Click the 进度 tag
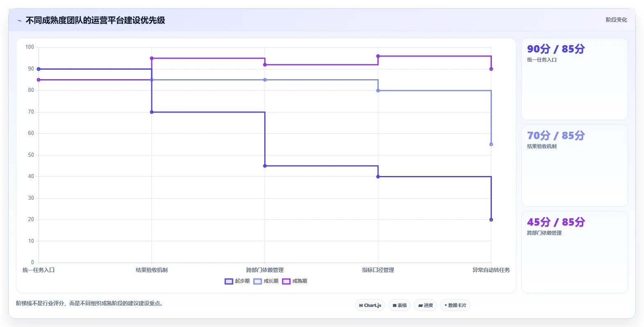Screen dimensions: 644x327 [x=425, y=305]
